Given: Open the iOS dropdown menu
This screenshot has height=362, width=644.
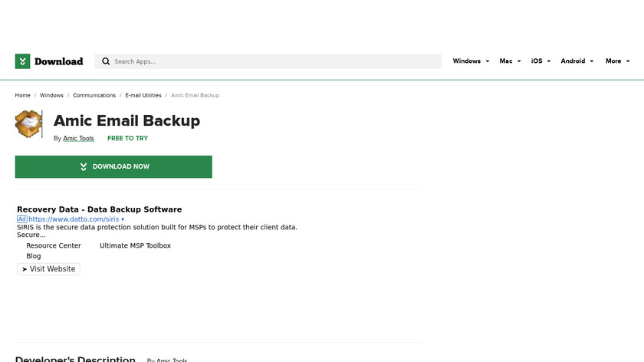Looking at the screenshot, I should point(540,61).
